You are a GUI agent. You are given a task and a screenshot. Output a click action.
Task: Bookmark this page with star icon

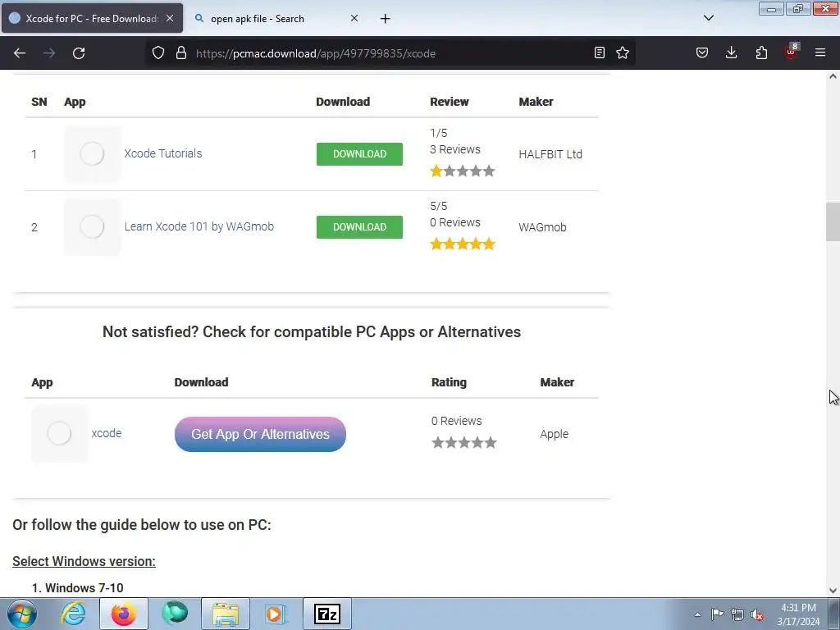pos(623,52)
